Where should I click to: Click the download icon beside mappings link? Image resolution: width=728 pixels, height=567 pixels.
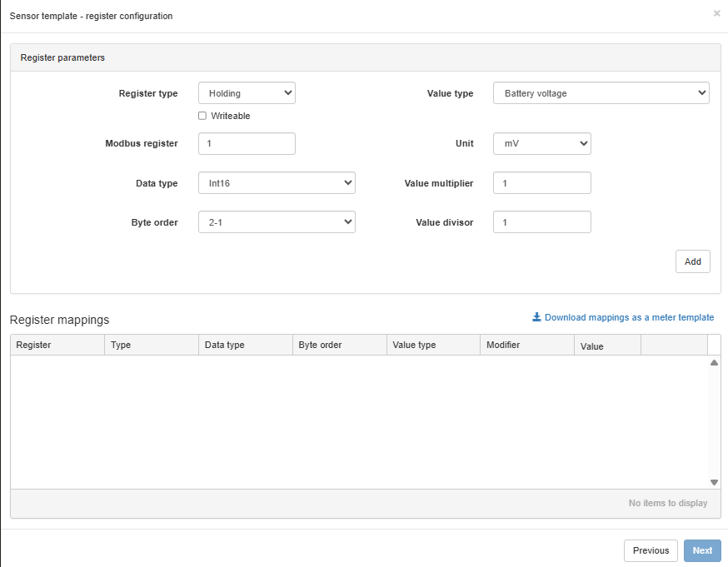536,317
